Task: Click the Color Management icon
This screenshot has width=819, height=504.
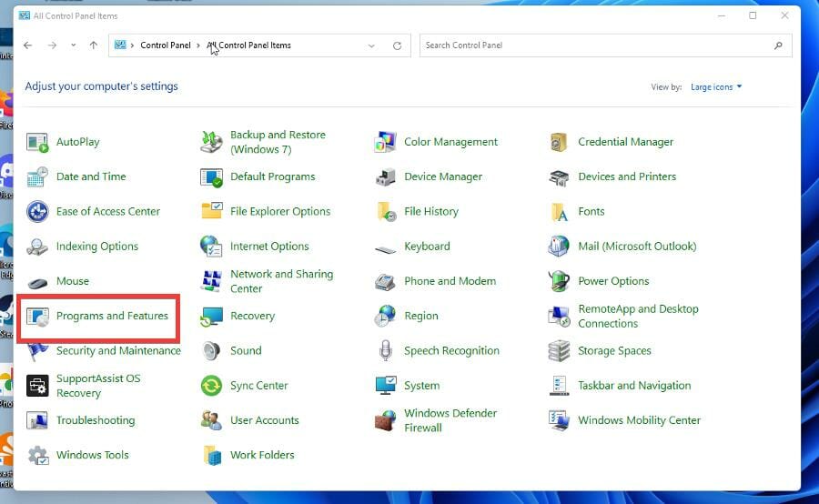Action: pyautogui.click(x=386, y=142)
